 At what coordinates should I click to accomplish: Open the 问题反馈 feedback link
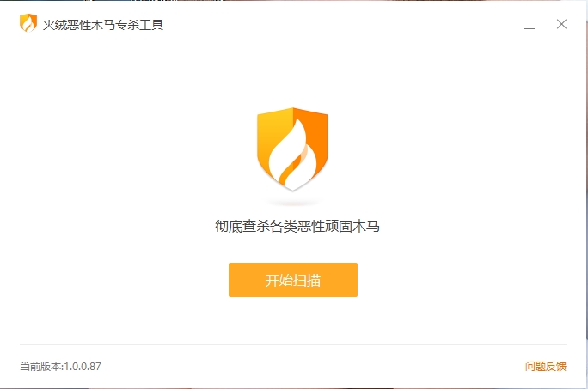click(546, 366)
